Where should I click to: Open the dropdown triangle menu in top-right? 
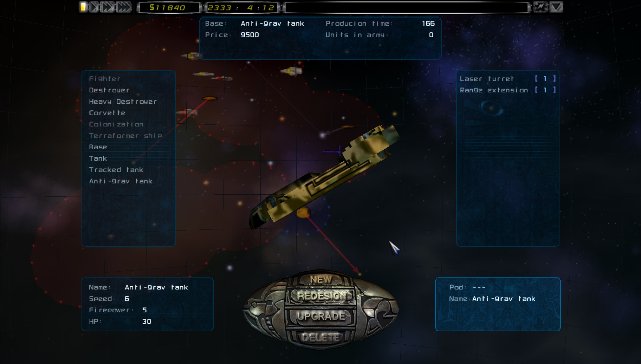(x=556, y=7)
